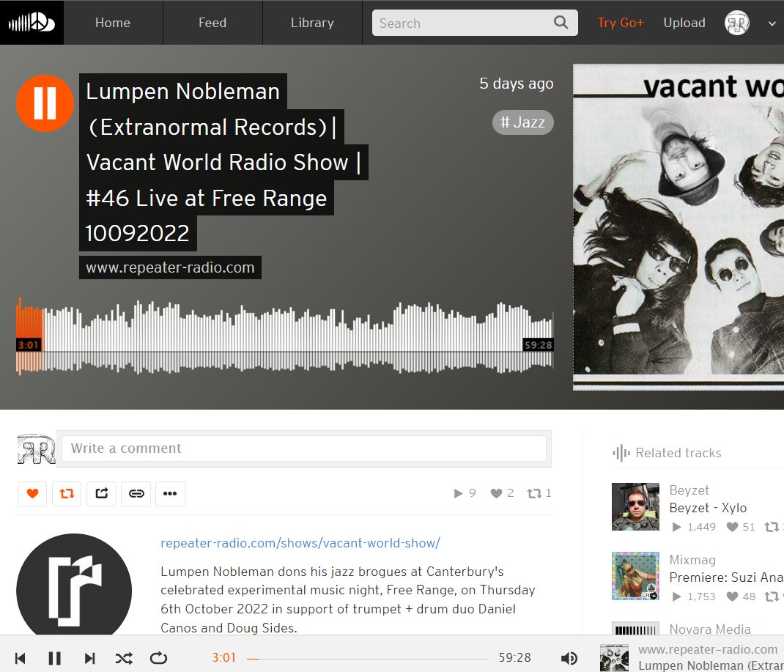The image size is (784, 672).
Task: Click the Write a comment field
Action: [304, 448]
